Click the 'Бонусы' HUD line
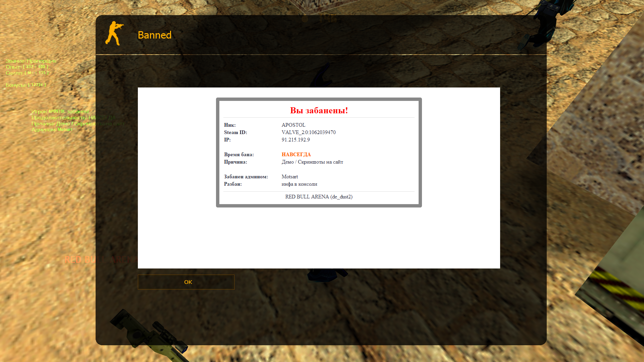The width and height of the screenshot is (644, 362). point(25,85)
